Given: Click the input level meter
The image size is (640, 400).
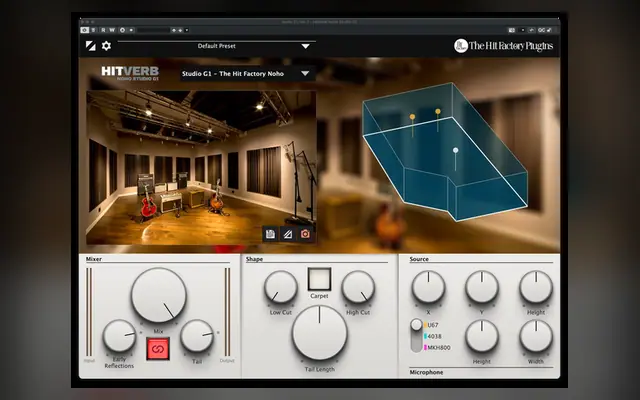Looking at the screenshot, I should tap(89, 312).
